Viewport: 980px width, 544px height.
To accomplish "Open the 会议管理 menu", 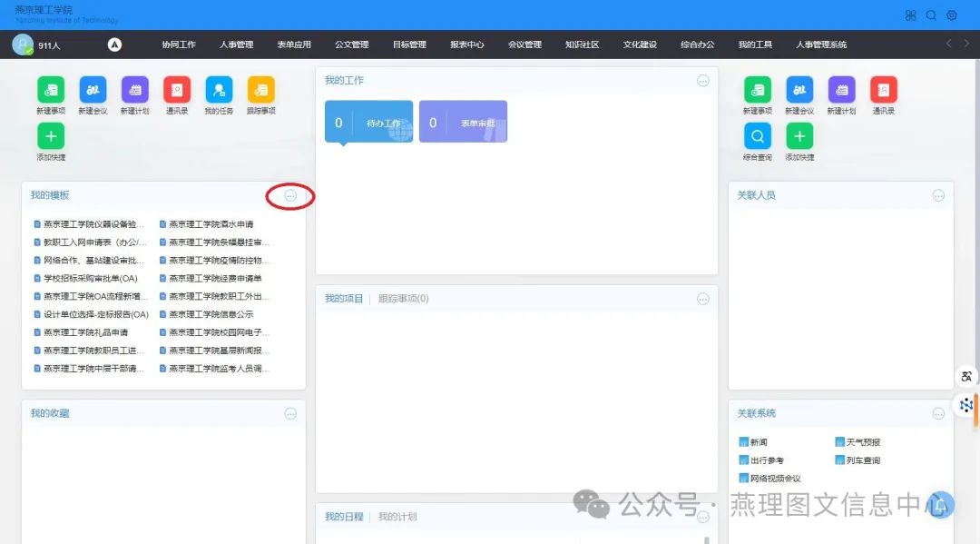I will pos(524,45).
